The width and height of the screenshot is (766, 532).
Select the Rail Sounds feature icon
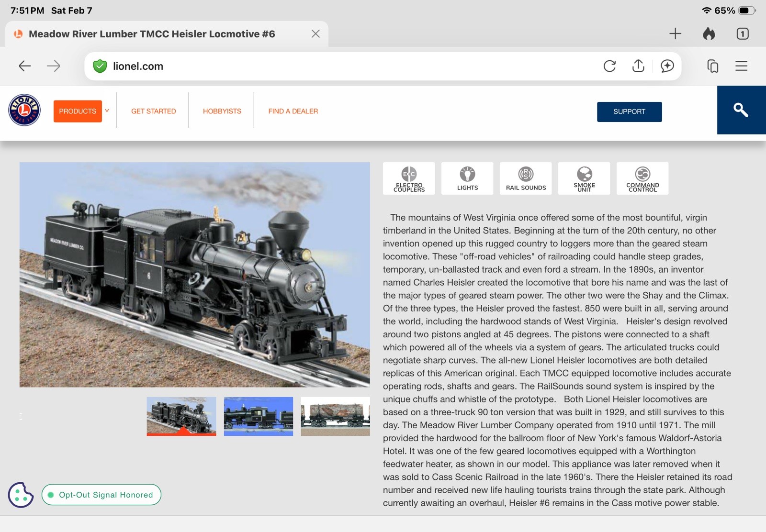526,178
